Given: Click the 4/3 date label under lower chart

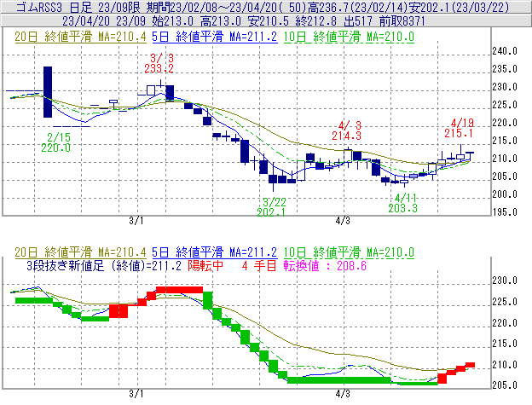Looking at the screenshot, I should point(343,394).
